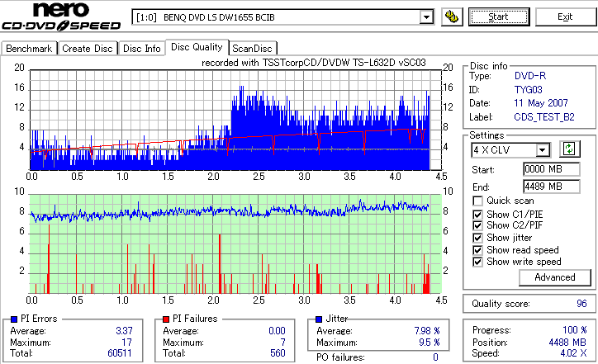Click the Jitter average 7.98 %
598x364 pixels.
[427, 331]
